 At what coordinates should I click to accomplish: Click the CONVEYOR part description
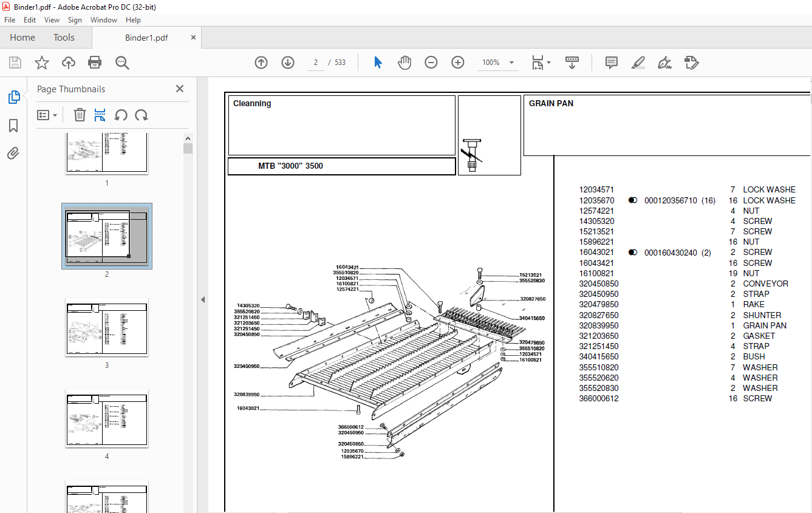pos(765,284)
